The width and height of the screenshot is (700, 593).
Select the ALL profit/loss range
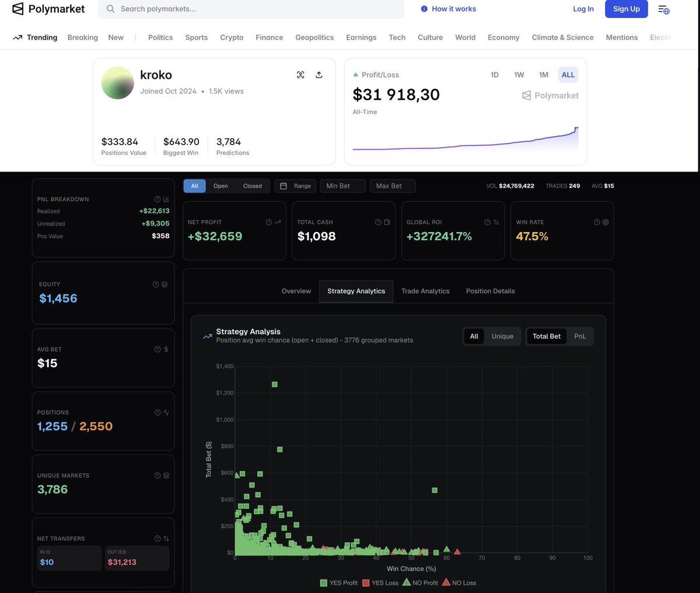568,75
